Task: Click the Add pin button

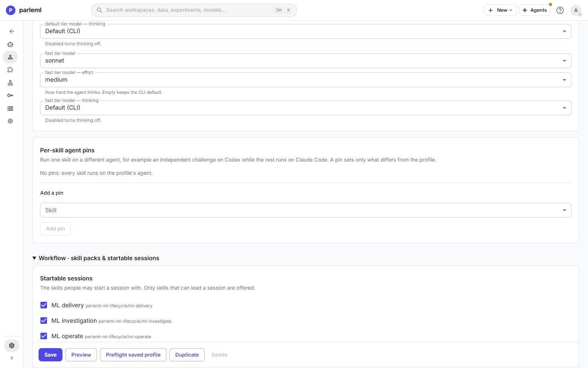Action: (x=55, y=229)
